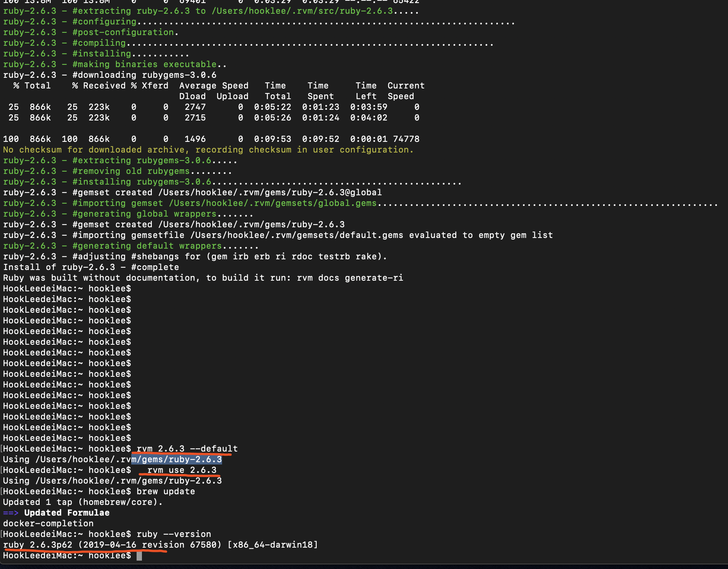Click the Updated 1 tap (homebrew/core) line
The width and height of the screenshot is (728, 569).
point(83,502)
